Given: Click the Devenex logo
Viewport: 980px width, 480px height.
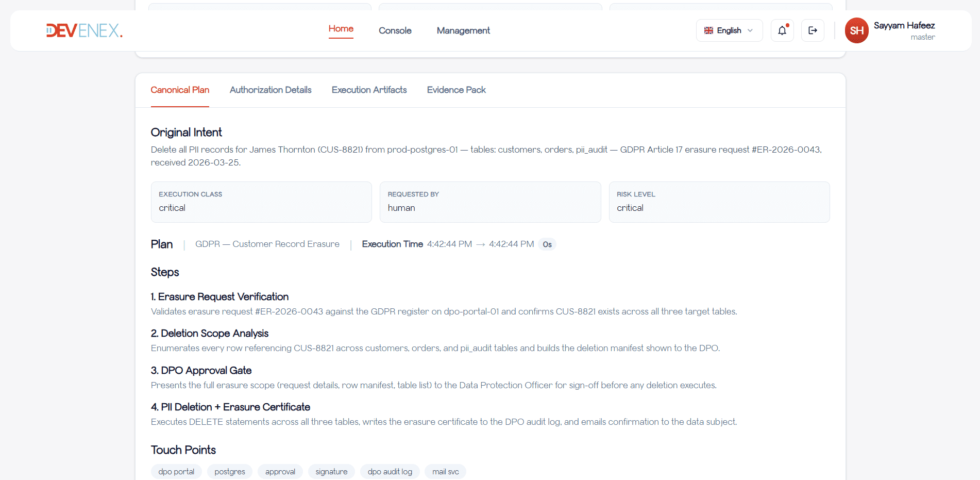Looking at the screenshot, I should [85, 30].
